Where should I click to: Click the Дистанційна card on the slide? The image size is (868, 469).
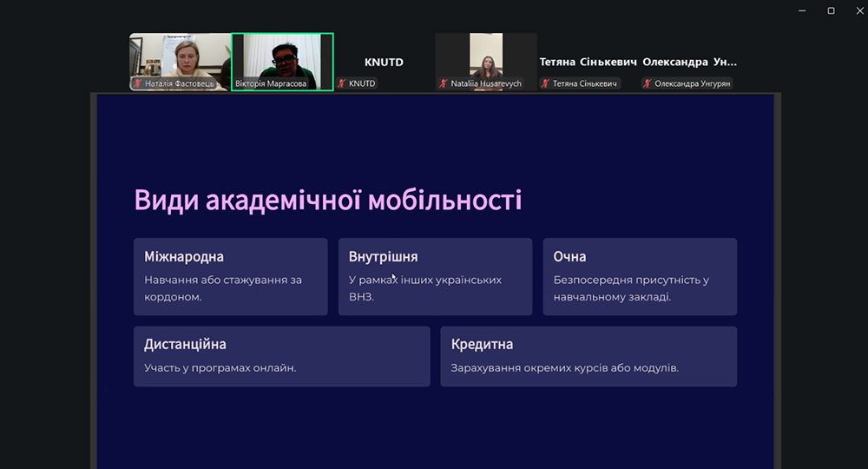point(281,356)
